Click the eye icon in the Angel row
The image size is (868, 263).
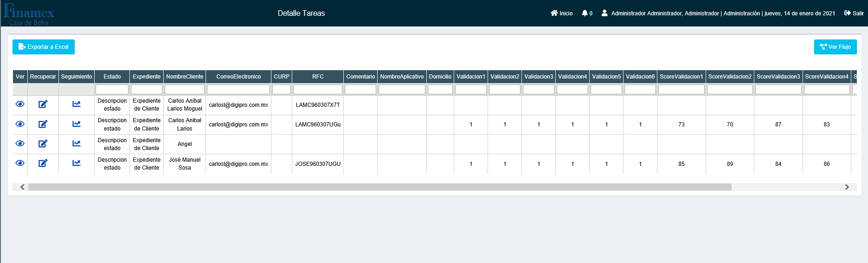click(x=20, y=144)
